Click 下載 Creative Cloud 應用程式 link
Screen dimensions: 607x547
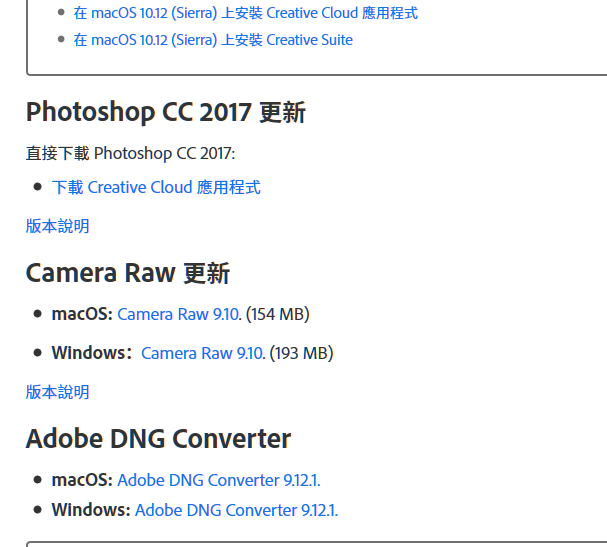point(156,187)
